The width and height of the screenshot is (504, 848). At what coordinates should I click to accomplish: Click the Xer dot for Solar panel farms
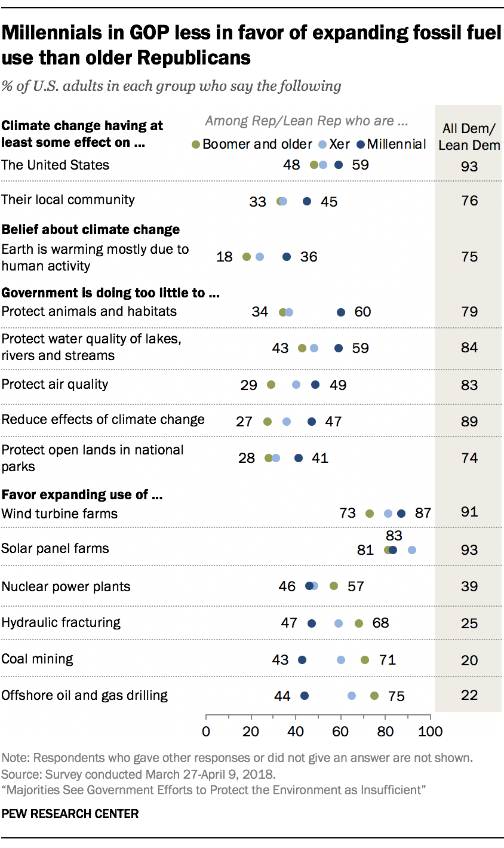411,549
